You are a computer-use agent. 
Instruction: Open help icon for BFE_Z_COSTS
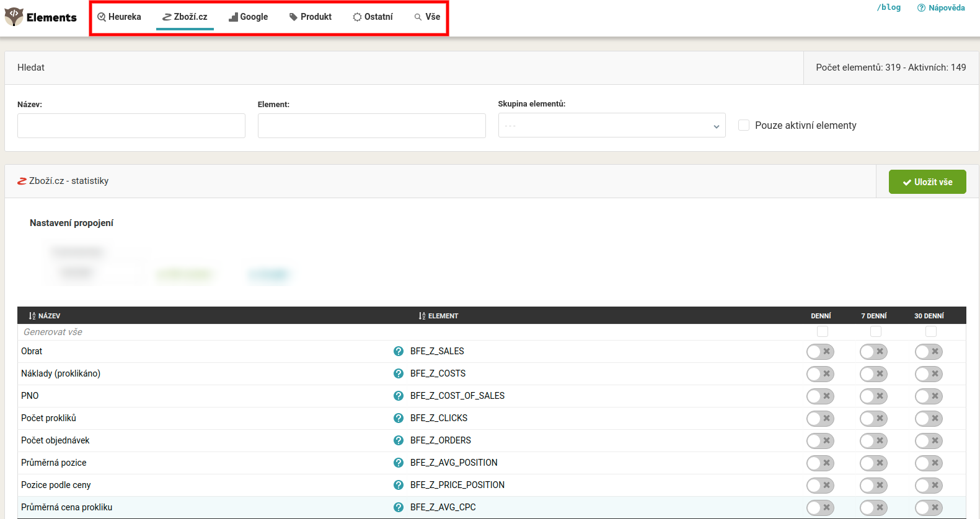click(399, 373)
